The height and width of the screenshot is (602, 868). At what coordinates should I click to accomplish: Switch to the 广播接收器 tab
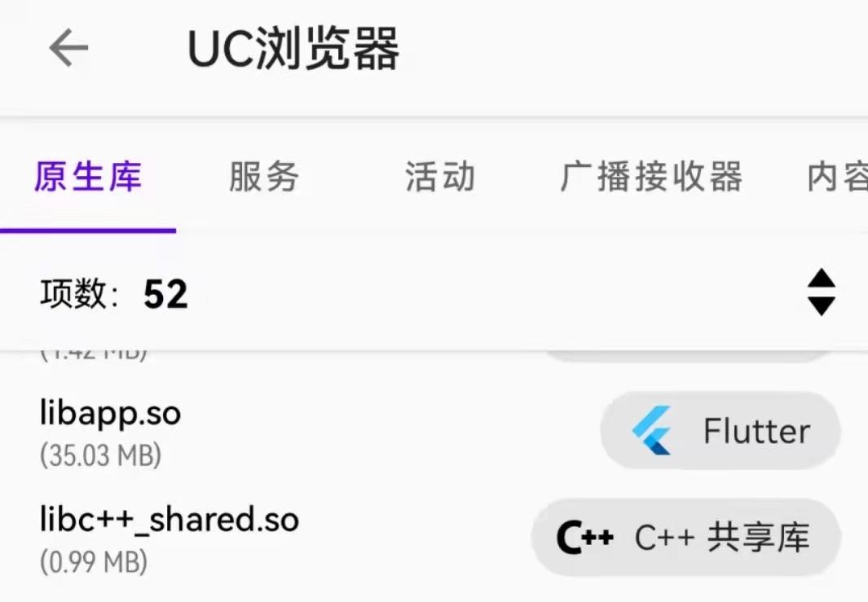point(651,177)
